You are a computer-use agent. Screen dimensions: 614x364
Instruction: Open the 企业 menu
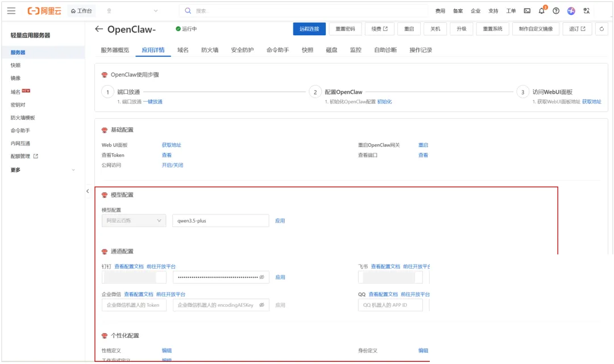pos(475,11)
